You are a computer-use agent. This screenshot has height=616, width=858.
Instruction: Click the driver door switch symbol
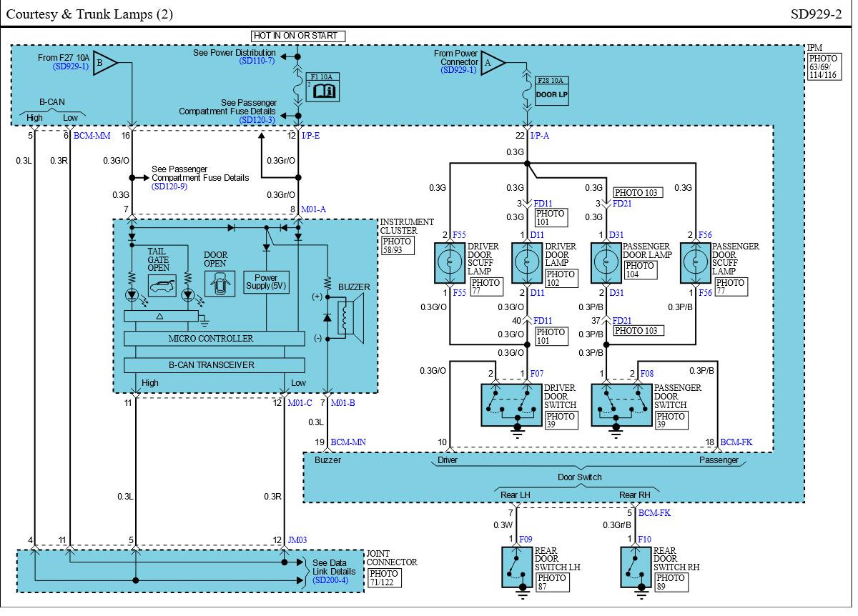(x=512, y=406)
